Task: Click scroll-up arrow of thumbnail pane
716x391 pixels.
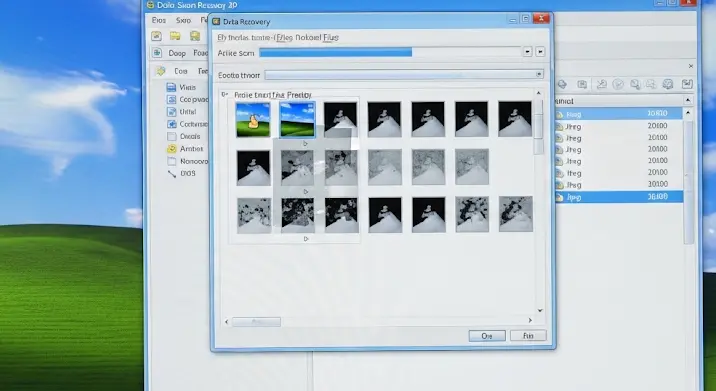Action: click(539, 93)
